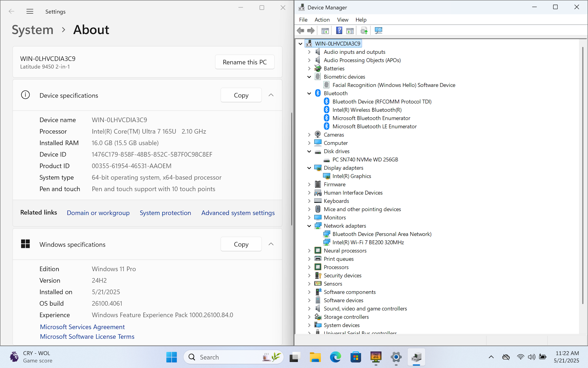The width and height of the screenshot is (588, 368).
Task: Collapse the Bluetooth node
Action: pyautogui.click(x=309, y=93)
